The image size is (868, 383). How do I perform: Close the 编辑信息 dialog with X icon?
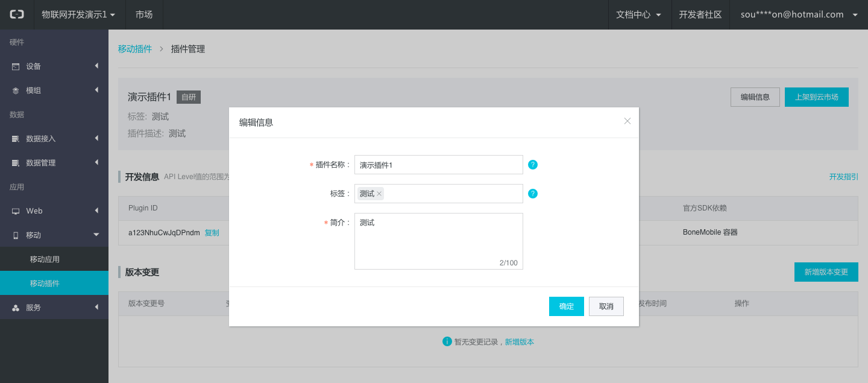tap(627, 121)
